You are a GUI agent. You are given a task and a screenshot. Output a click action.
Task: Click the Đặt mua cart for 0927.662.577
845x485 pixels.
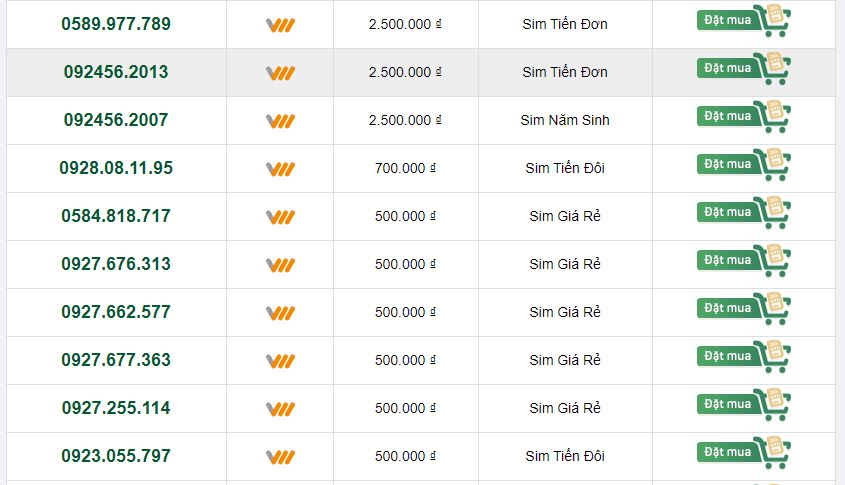[x=743, y=309]
